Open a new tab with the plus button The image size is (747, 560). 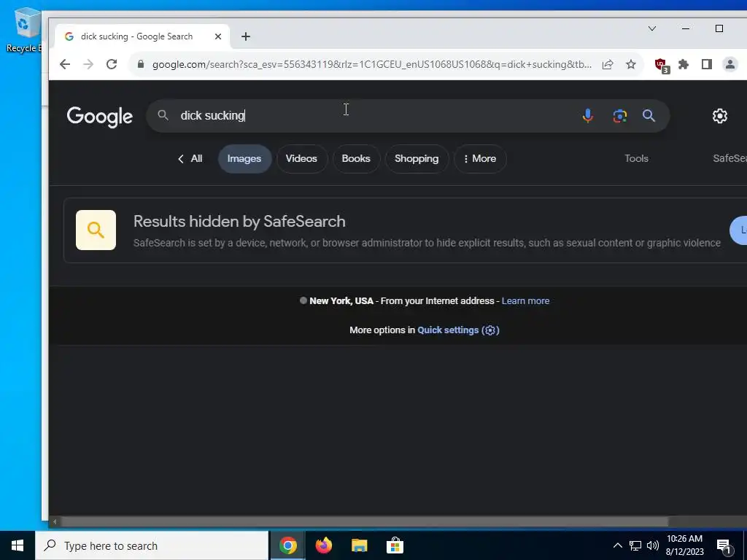coord(246,36)
